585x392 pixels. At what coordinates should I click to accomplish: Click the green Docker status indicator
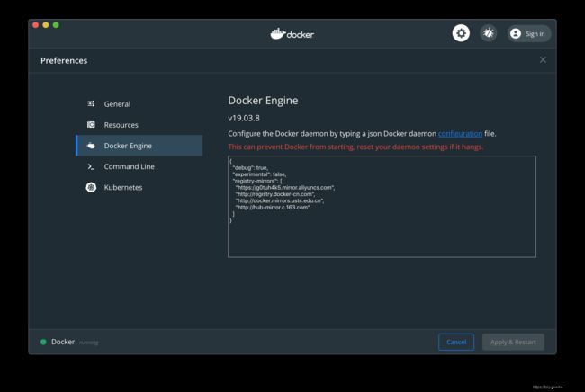(x=43, y=342)
